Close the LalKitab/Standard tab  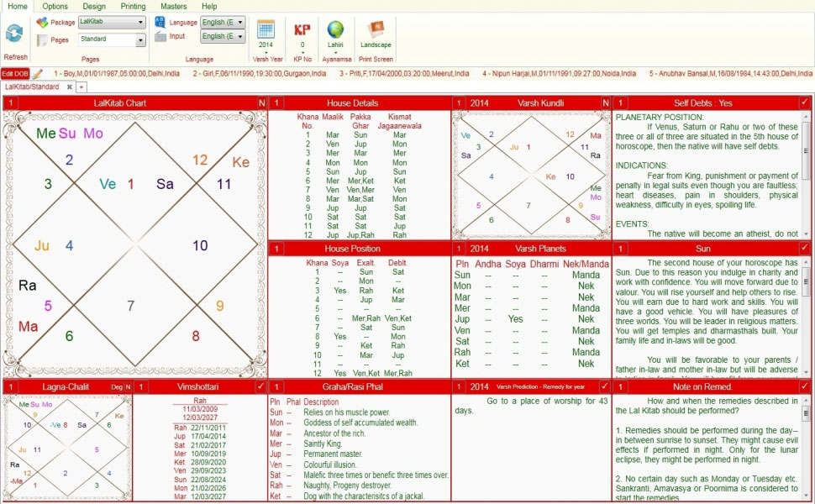pos(69,87)
